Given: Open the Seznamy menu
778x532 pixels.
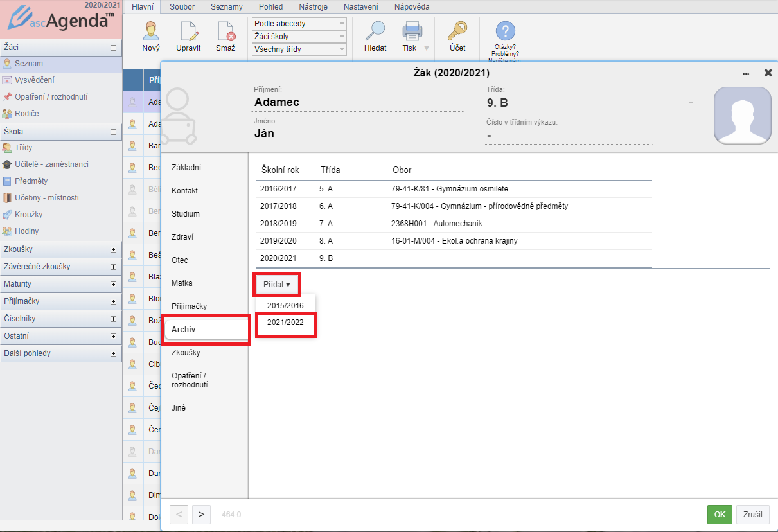Looking at the screenshot, I should [226, 7].
